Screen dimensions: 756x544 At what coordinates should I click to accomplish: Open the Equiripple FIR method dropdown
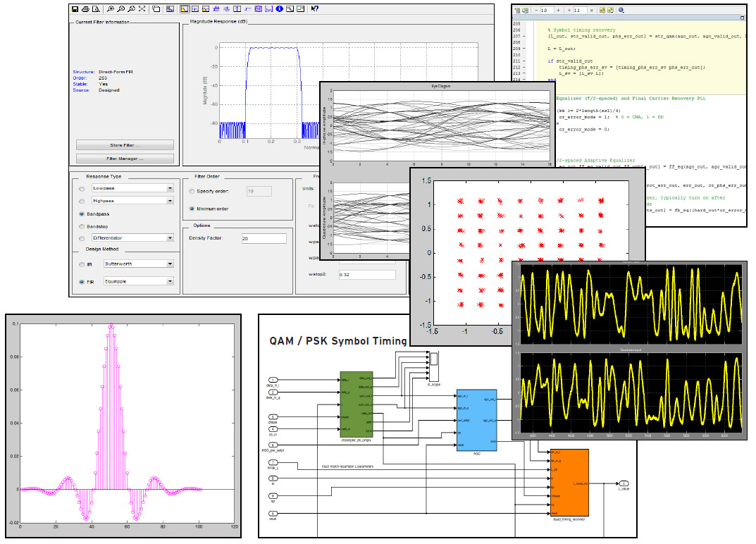tap(170, 281)
